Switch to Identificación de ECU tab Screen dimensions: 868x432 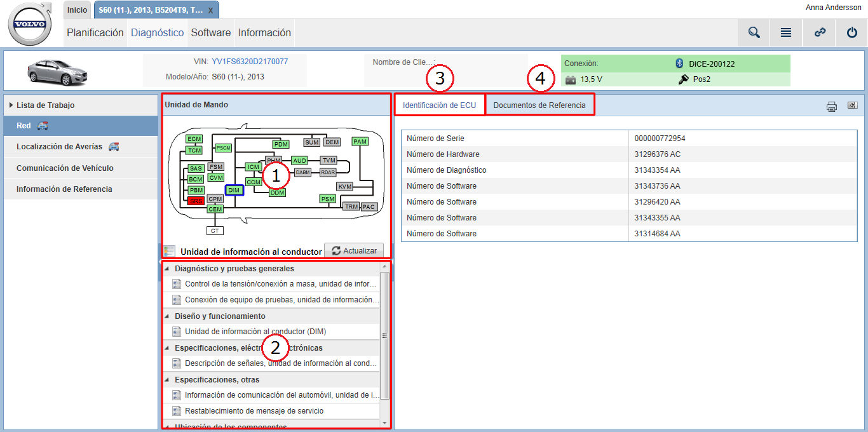tap(439, 105)
